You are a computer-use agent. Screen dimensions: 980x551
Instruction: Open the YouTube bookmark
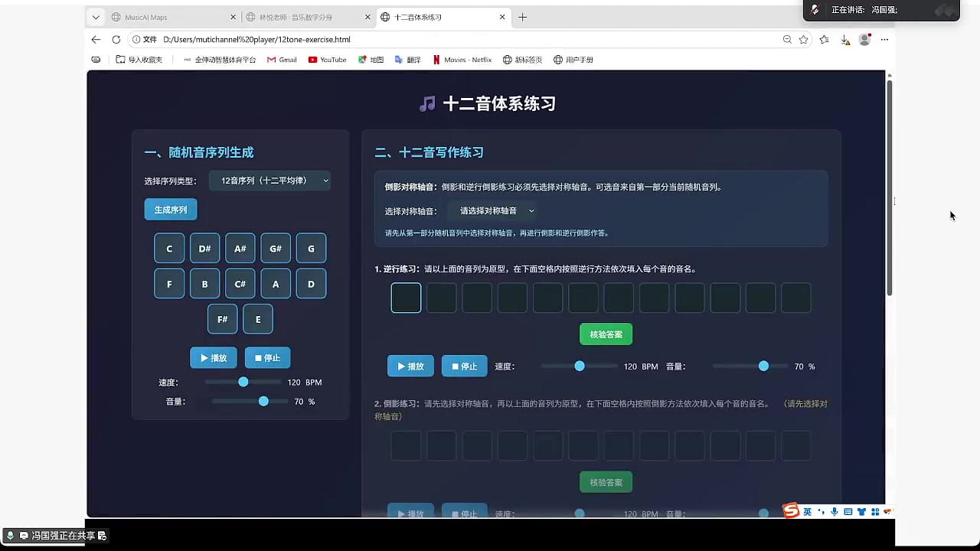click(327, 60)
